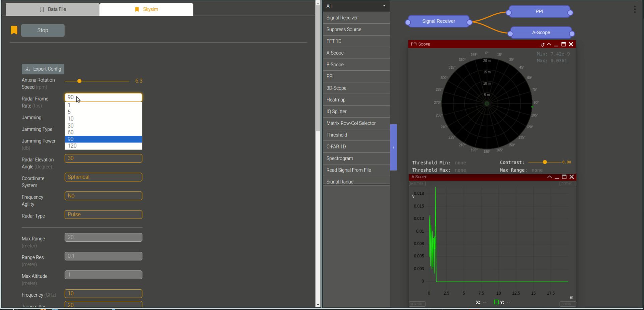Open the Coordinate System Spherical dropdown
The width and height of the screenshot is (644, 310).
103,177
